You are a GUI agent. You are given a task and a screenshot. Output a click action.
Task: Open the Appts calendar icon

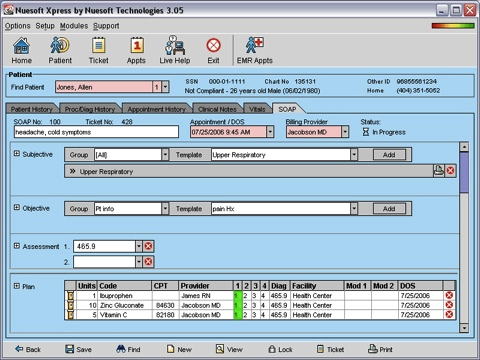[136, 50]
